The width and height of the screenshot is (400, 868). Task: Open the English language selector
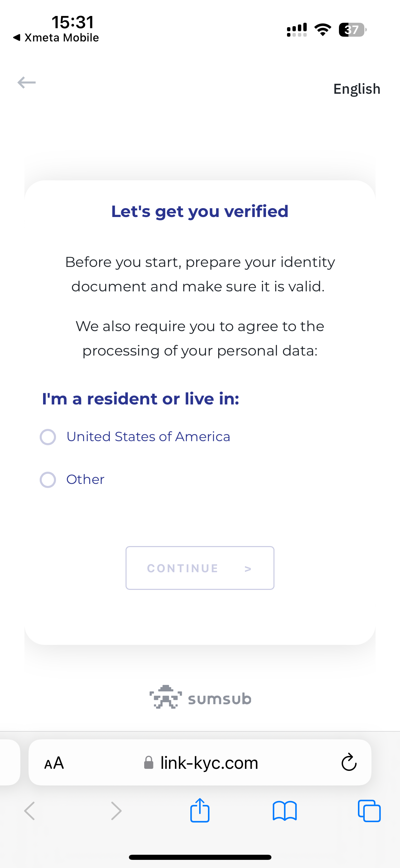point(357,89)
